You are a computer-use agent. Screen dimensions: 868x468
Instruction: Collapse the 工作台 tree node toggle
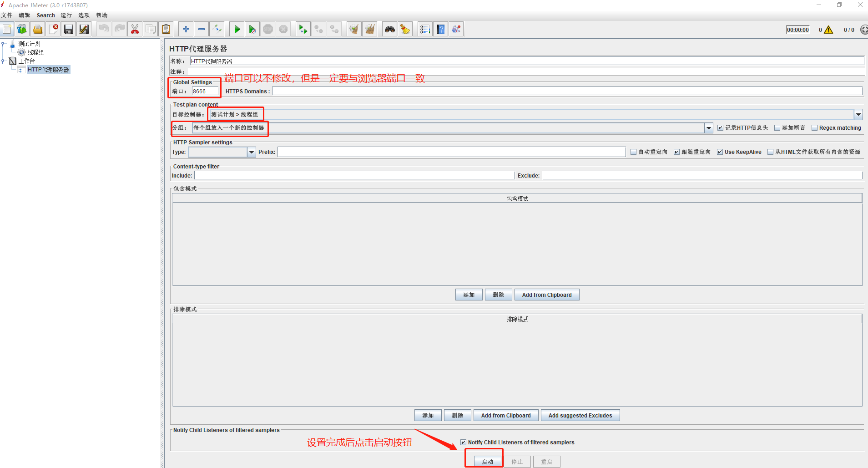pyautogui.click(x=3, y=61)
